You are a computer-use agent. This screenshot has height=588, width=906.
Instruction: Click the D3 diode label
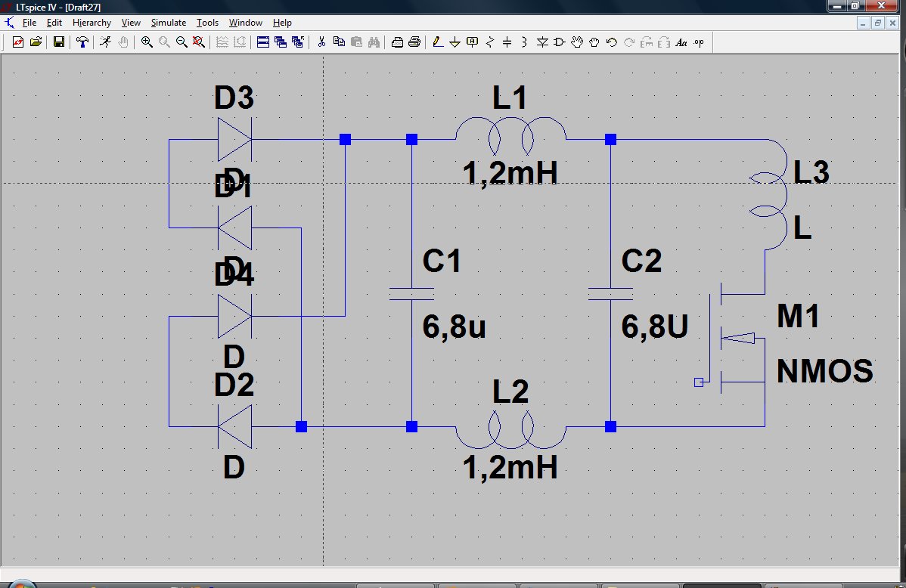[234, 97]
